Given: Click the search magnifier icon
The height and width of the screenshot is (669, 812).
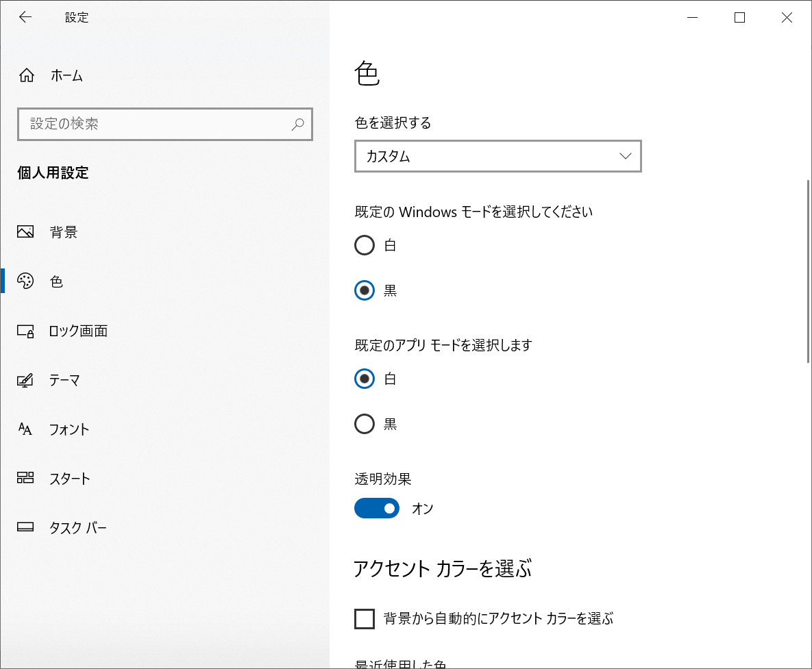Looking at the screenshot, I should pyautogui.click(x=298, y=124).
